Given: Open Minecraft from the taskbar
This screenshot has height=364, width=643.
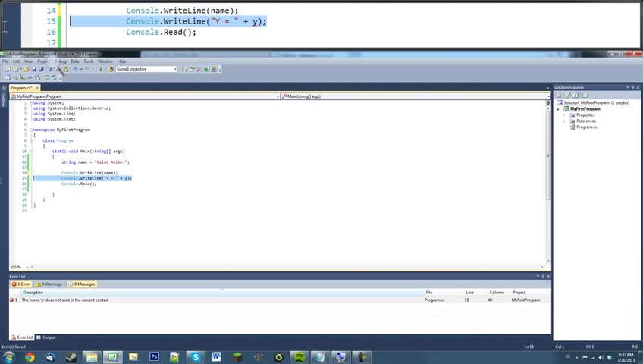Looking at the screenshot, I should click(237, 357).
